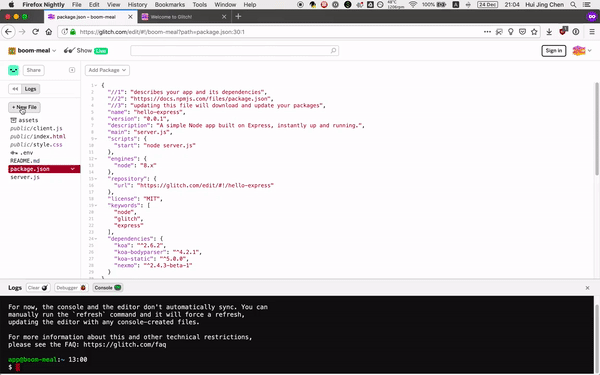Screen dimensions: 600x375
Task: Click the Wi-Fi status icon
Action: click(x=413, y=5)
